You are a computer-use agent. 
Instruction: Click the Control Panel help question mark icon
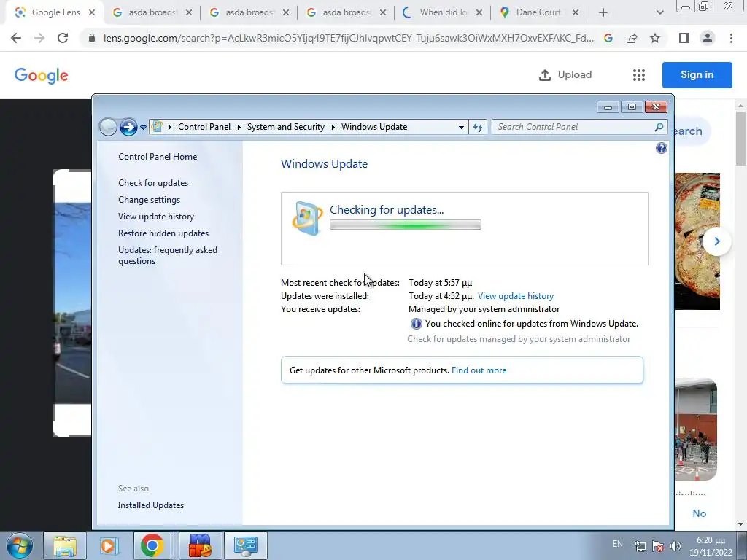click(661, 148)
